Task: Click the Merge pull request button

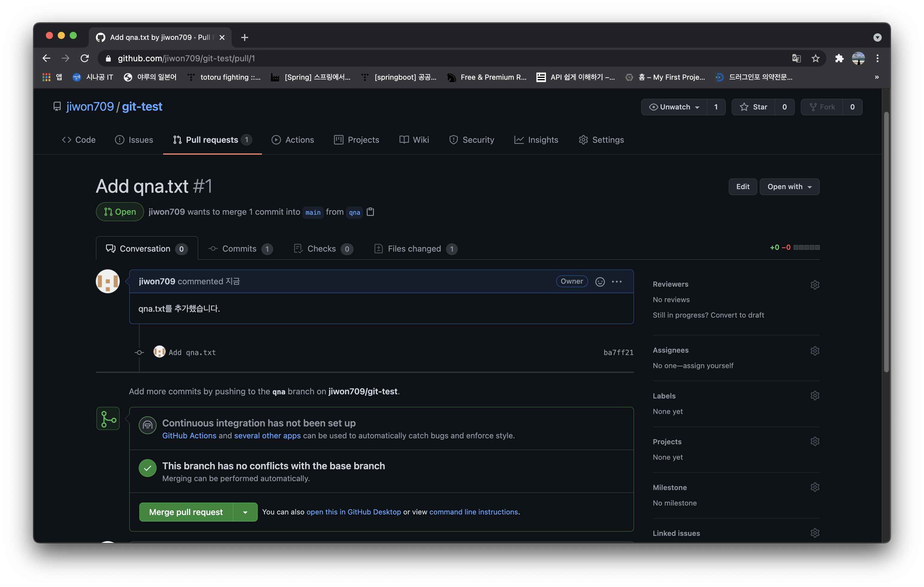Action: pos(185,512)
